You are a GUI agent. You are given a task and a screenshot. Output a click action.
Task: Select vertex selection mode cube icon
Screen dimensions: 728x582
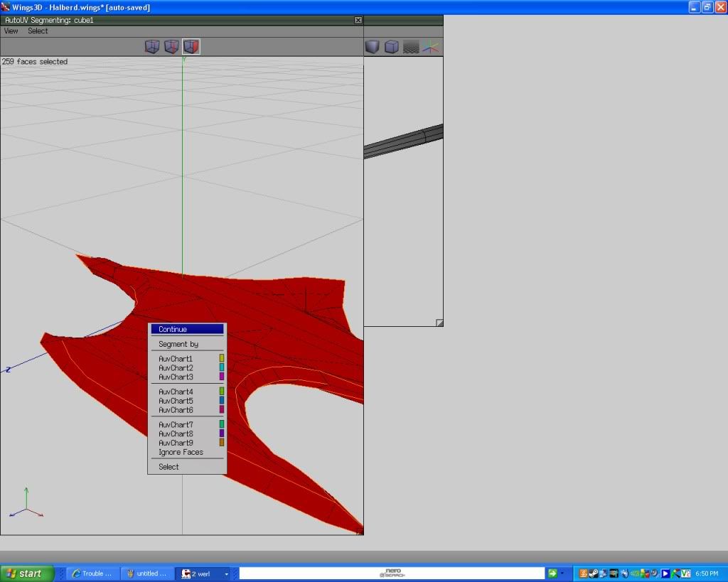pos(152,47)
